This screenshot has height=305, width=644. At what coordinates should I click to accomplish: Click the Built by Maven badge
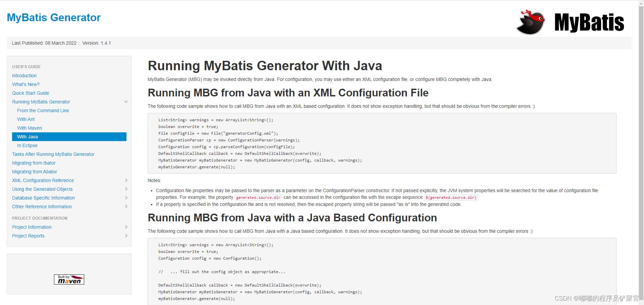[x=69, y=279]
